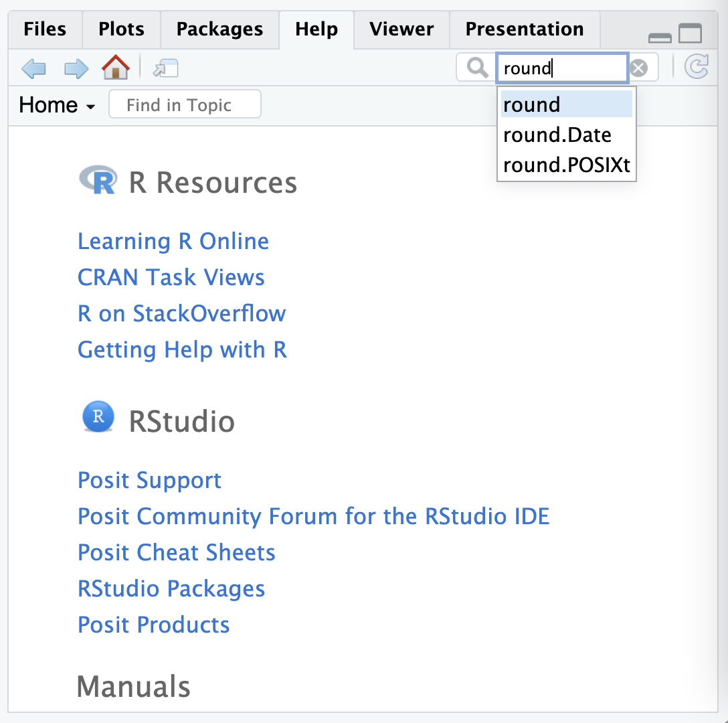Image resolution: width=728 pixels, height=723 pixels.
Task: Click the Find in Topic field
Action: pos(185,104)
